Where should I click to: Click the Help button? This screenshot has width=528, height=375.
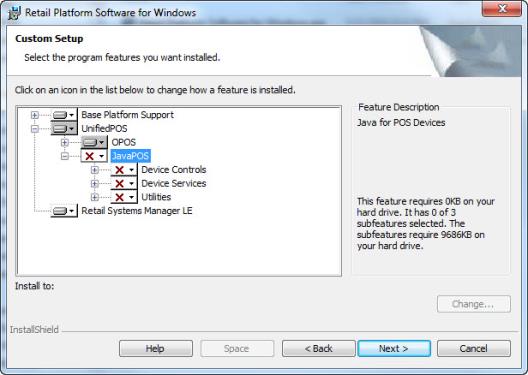(156, 348)
